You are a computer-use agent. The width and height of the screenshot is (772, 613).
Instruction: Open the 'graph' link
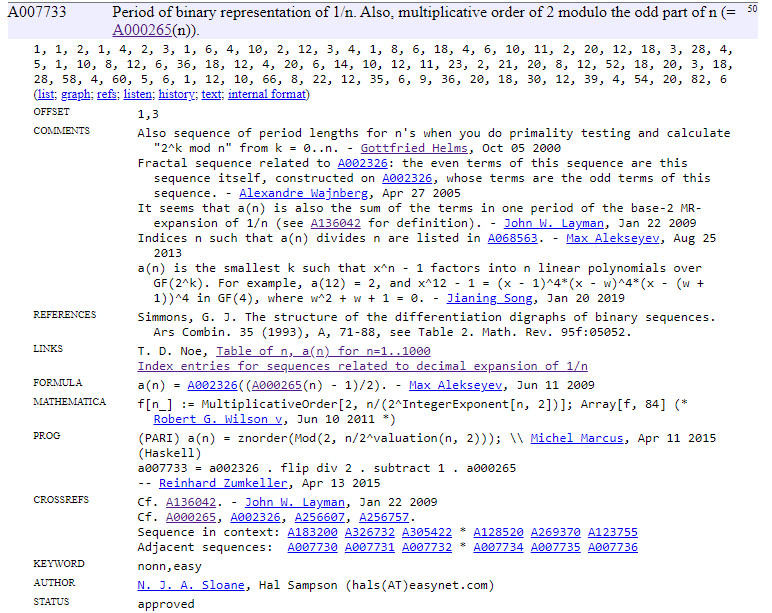click(75, 94)
